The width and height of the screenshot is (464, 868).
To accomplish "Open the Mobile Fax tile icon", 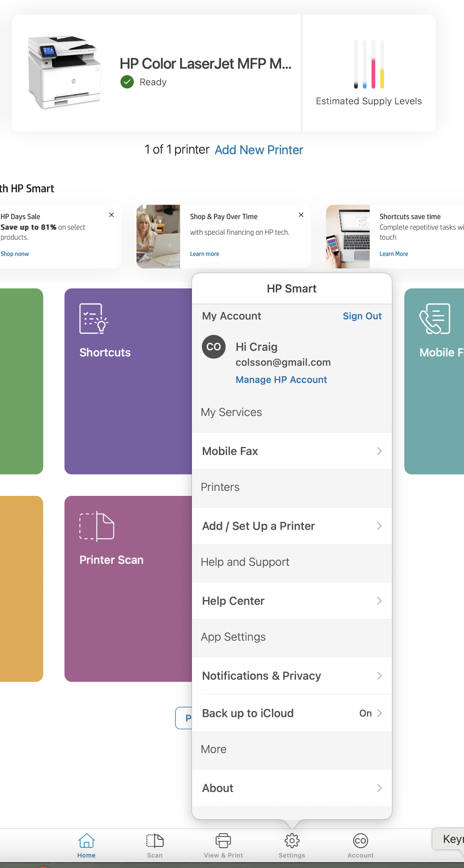I will [x=434, y=319].
